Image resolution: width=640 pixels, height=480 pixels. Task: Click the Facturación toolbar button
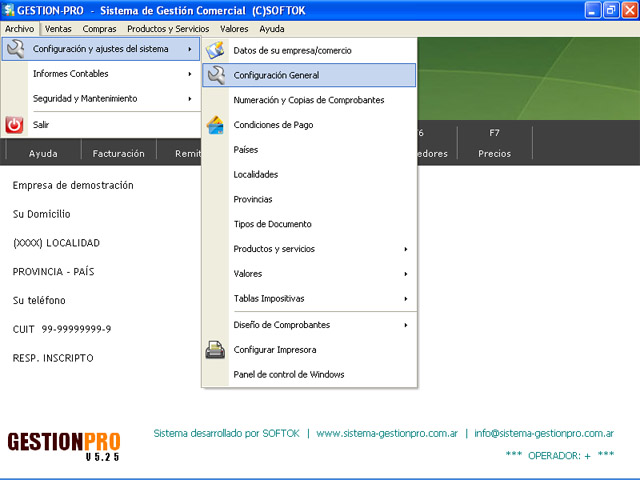pos(118,151)
